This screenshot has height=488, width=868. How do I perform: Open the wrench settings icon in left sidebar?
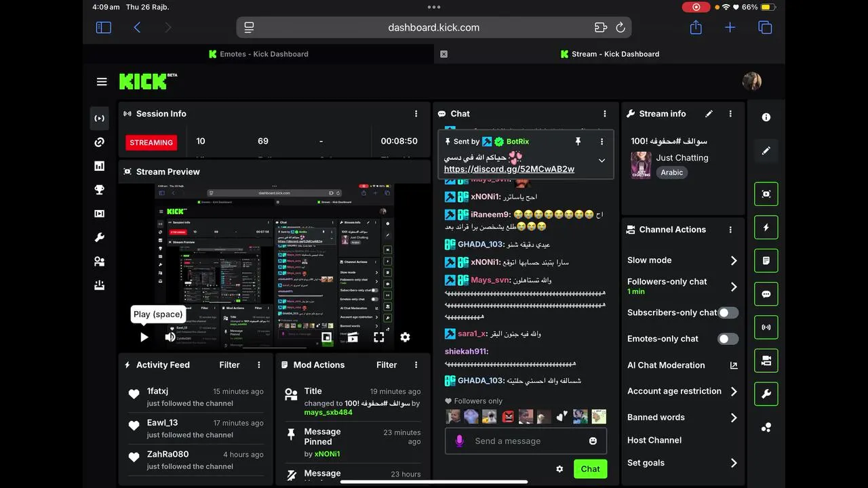(100, 238)
